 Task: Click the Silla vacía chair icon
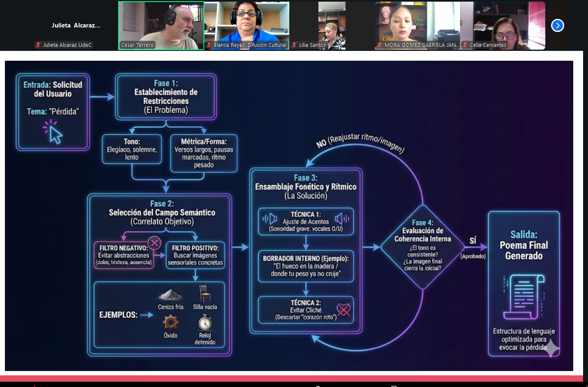tap(205, 293)
